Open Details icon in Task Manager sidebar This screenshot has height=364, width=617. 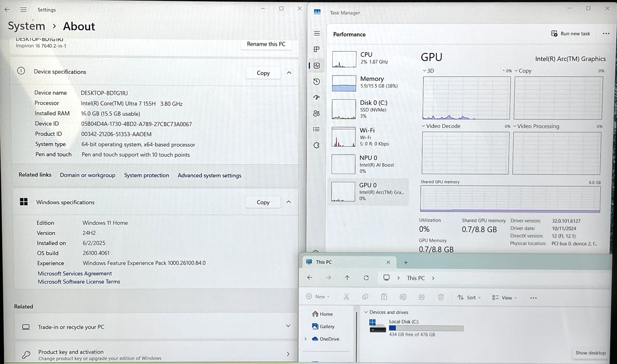click(317, 130)
